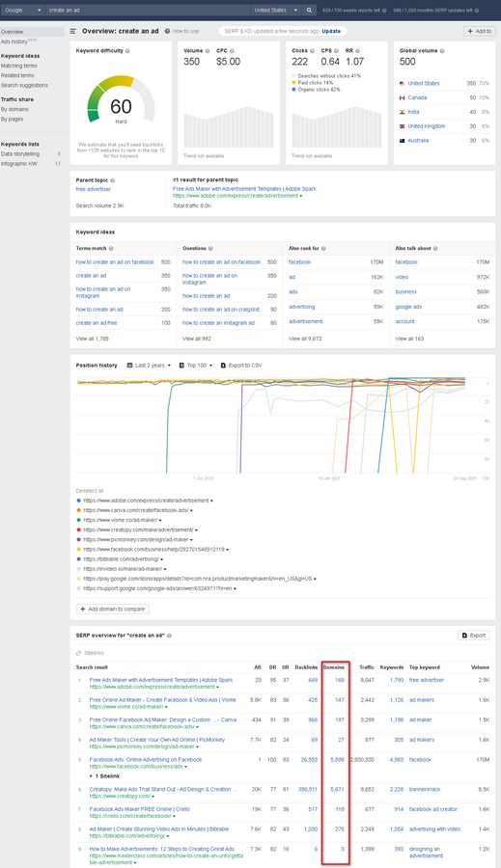Go to Matching terms in sidebar
The width and height of the screenshot is (501, 868).
coord(19,66)
